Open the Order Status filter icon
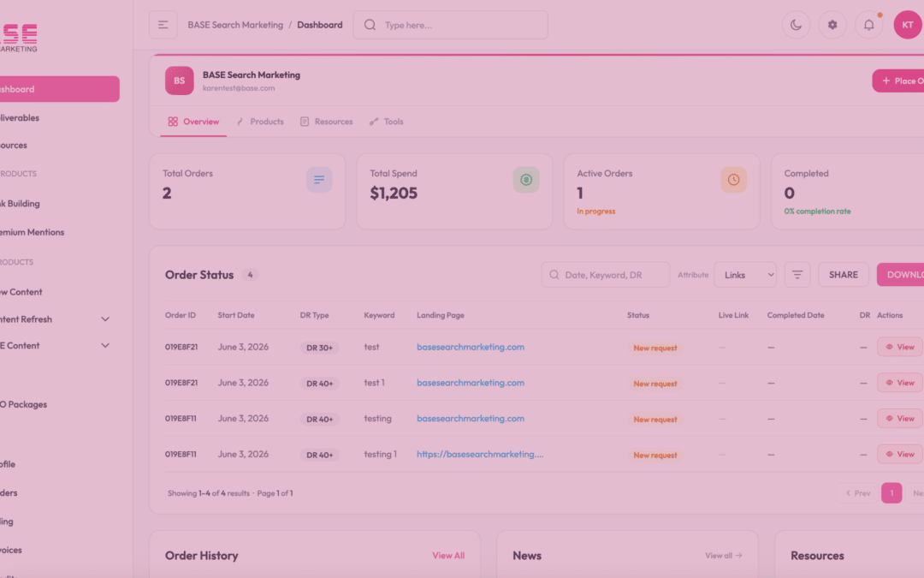The image size is (924, 578). 797,275
